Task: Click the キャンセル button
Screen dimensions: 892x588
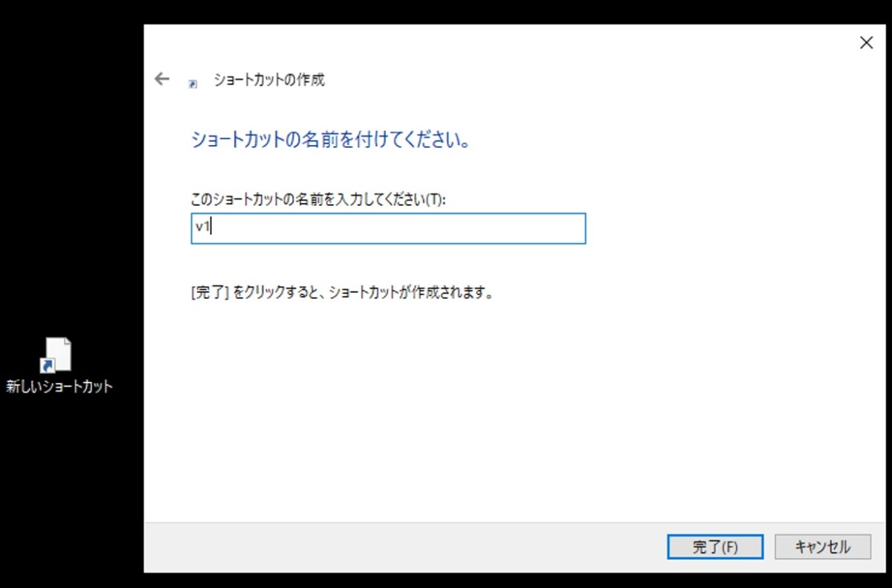Action: point(823,547)
